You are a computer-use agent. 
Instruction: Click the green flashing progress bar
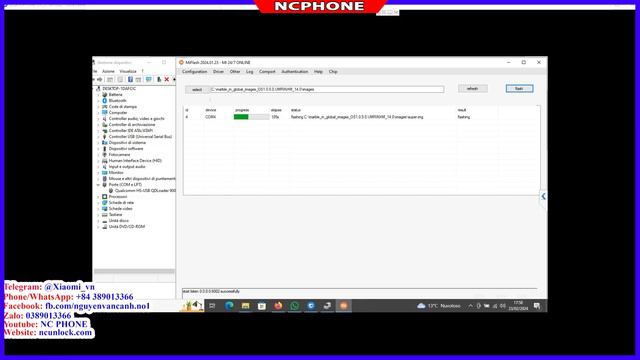(x=251, y=117)
